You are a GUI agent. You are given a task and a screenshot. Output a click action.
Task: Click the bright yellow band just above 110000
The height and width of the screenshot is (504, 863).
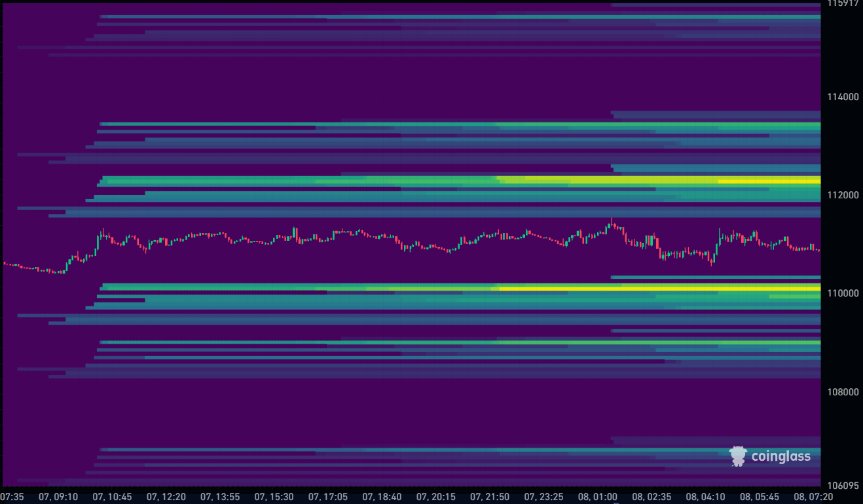pyautogui.click(x=659, y=288)
